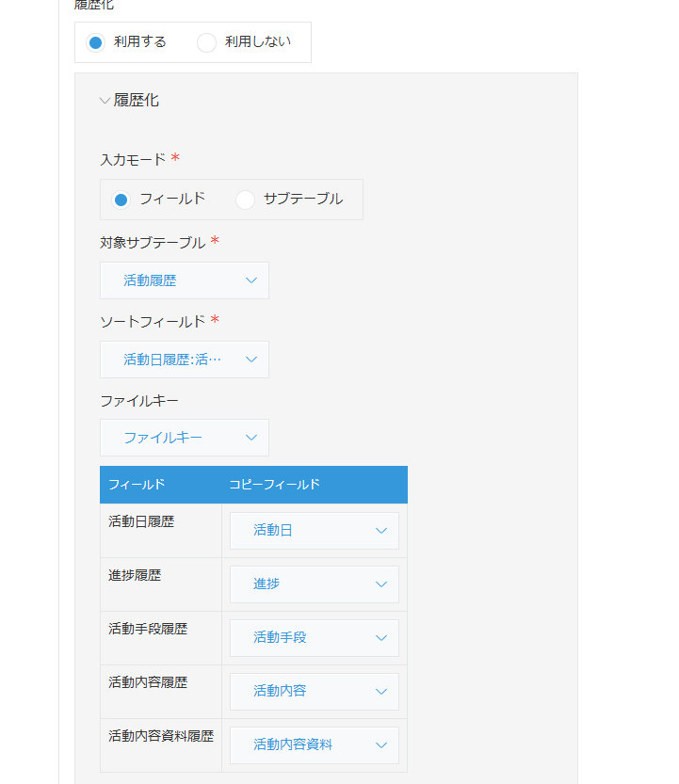Click the chevron arrow in 活動日 dropdown
The height and width of the screenshot is (784, 679).
tap(381, 531)
